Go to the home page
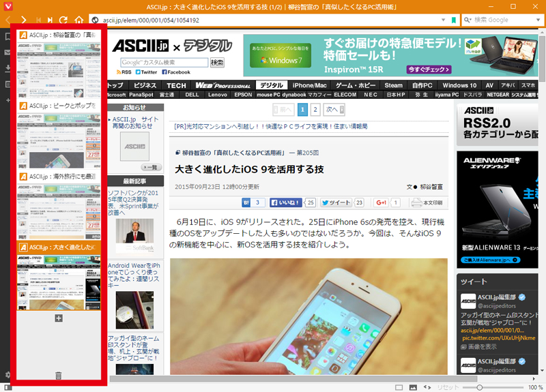546x392 pixels. 79,20
